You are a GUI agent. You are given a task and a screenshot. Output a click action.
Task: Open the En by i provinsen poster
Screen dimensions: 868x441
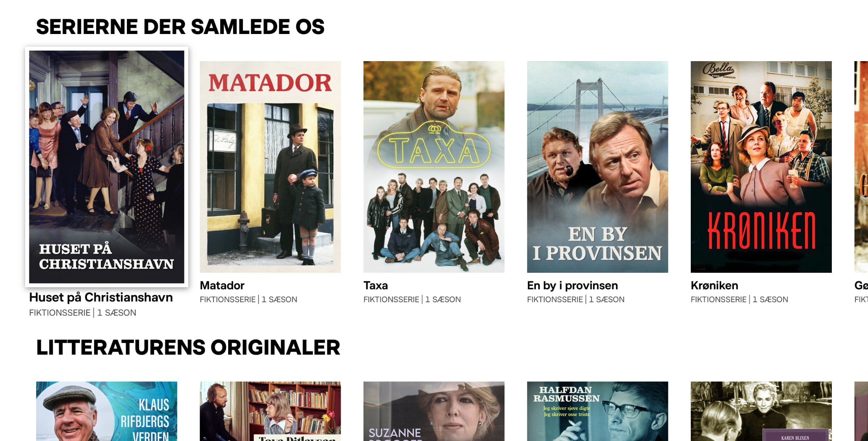(x=597, y=167)
